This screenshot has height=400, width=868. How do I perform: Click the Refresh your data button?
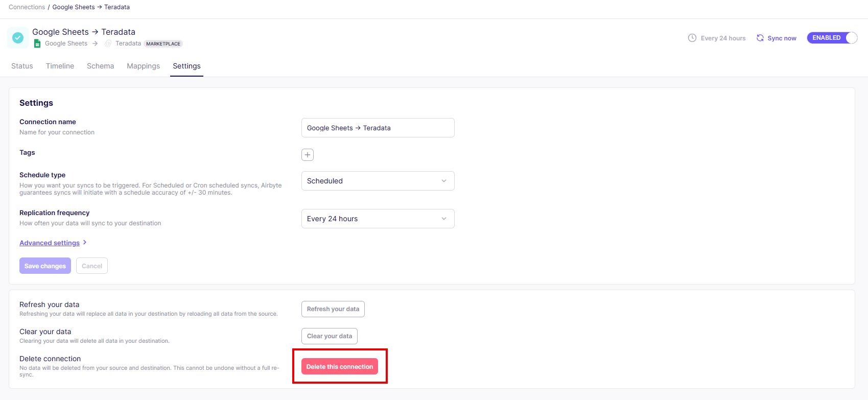pos(333,309)
